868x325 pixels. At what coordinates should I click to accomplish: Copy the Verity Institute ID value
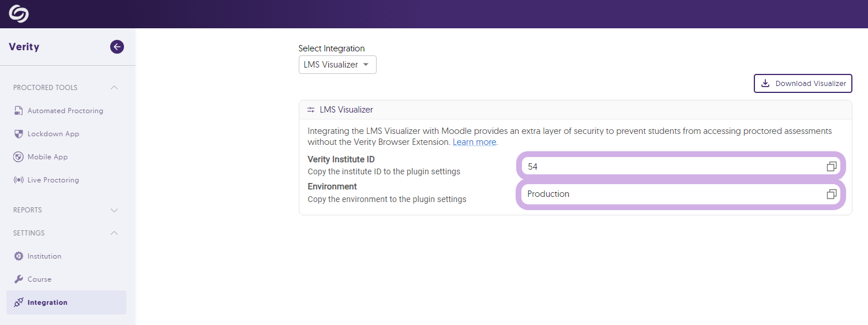click(831, 166)
